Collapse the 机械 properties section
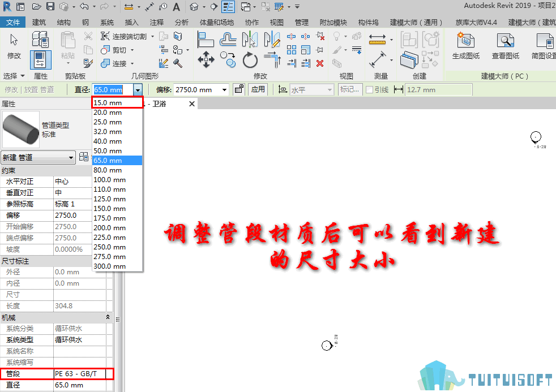The width and height of the screenshot is (556, 392). 108,317
